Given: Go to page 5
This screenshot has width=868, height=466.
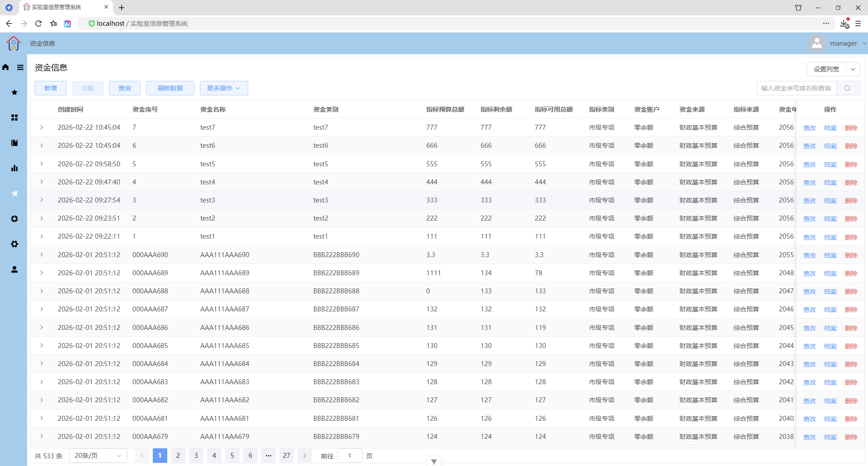Looking at the screenshot, I should pos(232,456).
